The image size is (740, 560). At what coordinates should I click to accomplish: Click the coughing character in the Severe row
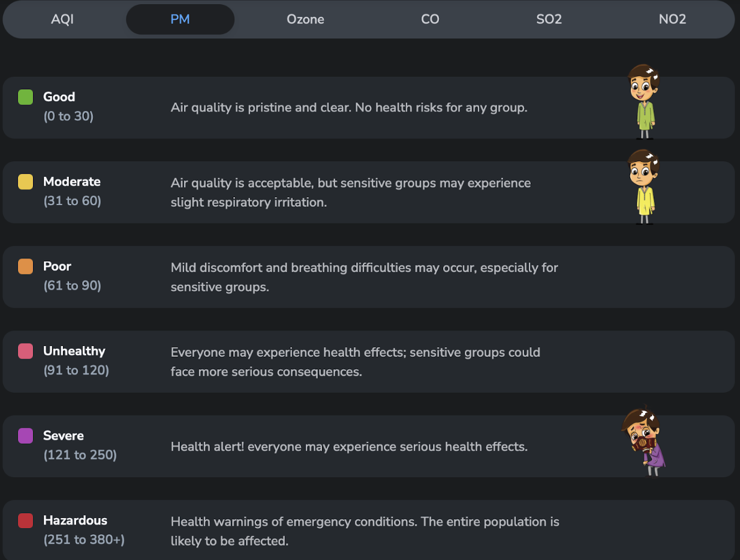643,441
